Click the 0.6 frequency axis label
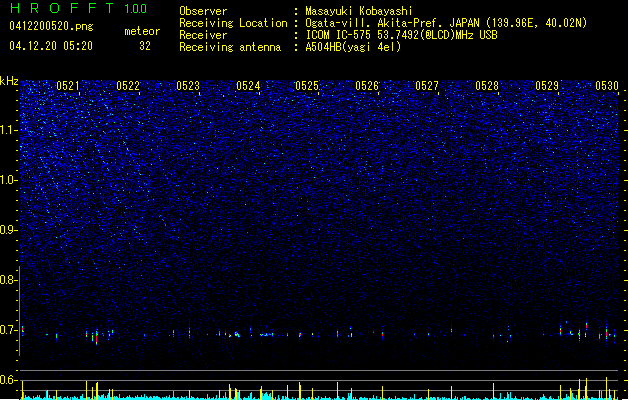 click(8, 380)
